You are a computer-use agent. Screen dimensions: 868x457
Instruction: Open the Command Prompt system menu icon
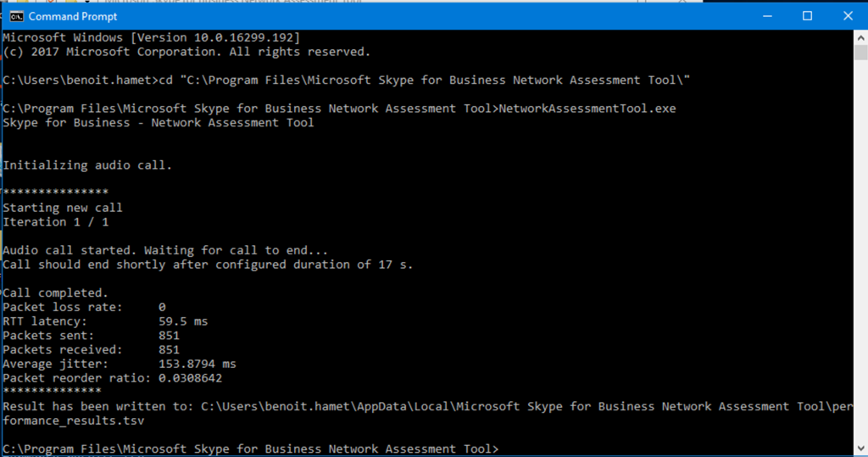[14, 16]
